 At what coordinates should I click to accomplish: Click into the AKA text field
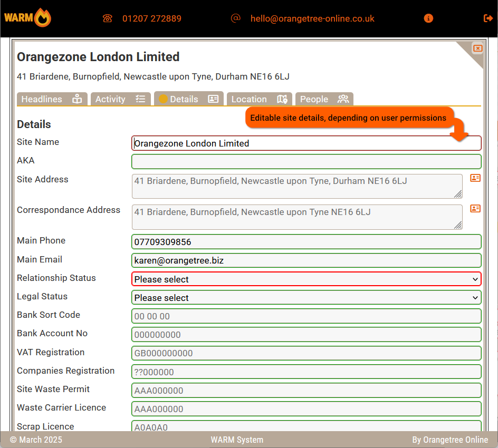tap(306, 162)
